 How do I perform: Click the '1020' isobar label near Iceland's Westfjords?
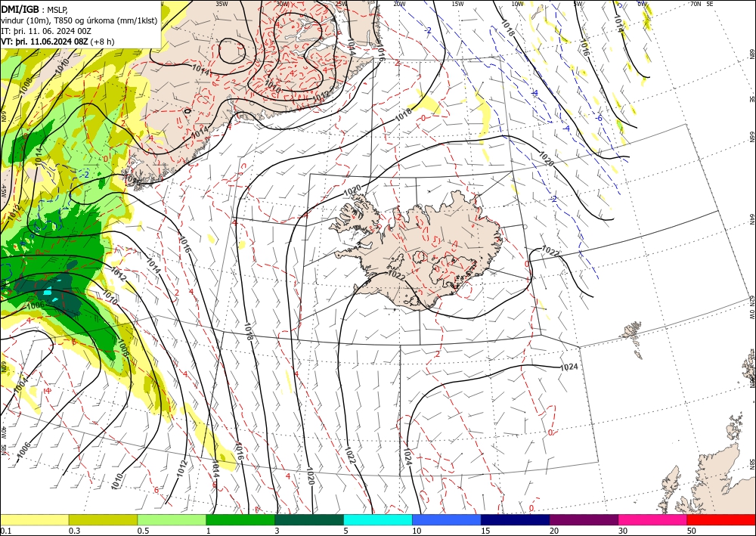[352, 191]
